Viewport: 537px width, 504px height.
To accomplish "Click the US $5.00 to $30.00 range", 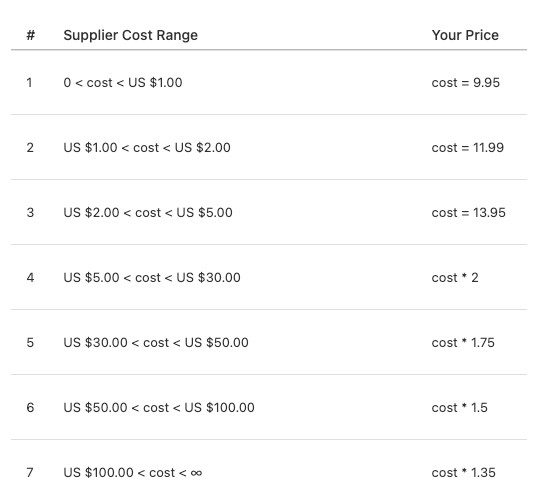I will coord(152,278).
